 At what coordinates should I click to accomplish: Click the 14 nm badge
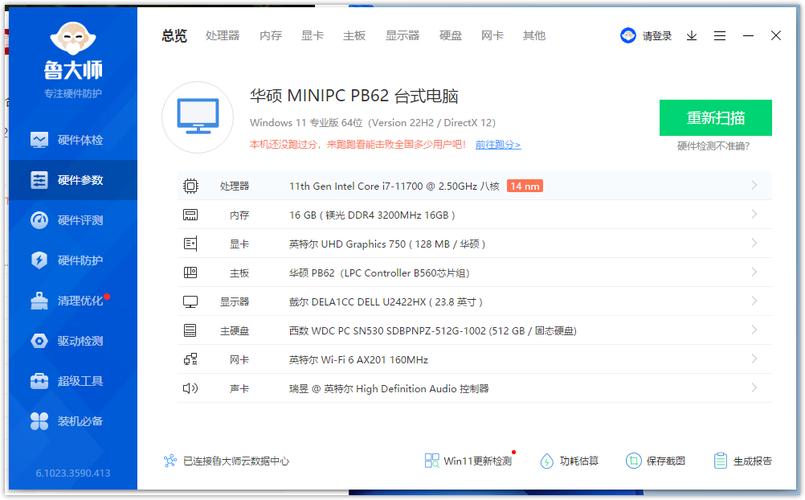(x=525, y=186)
